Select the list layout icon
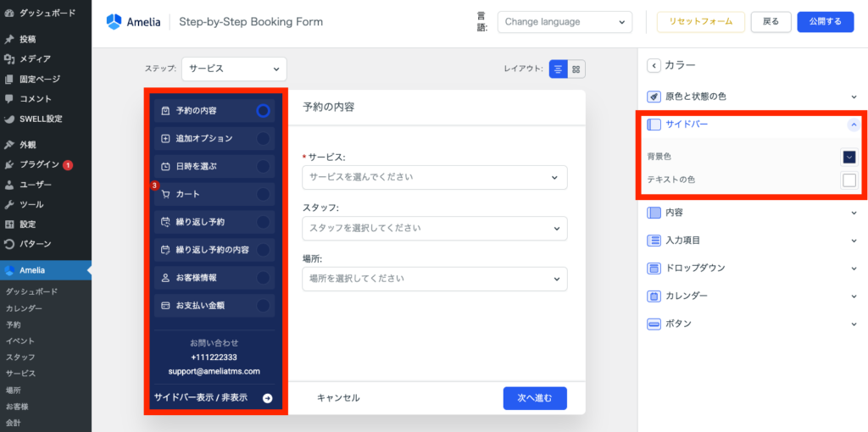 tap(559, 69)
